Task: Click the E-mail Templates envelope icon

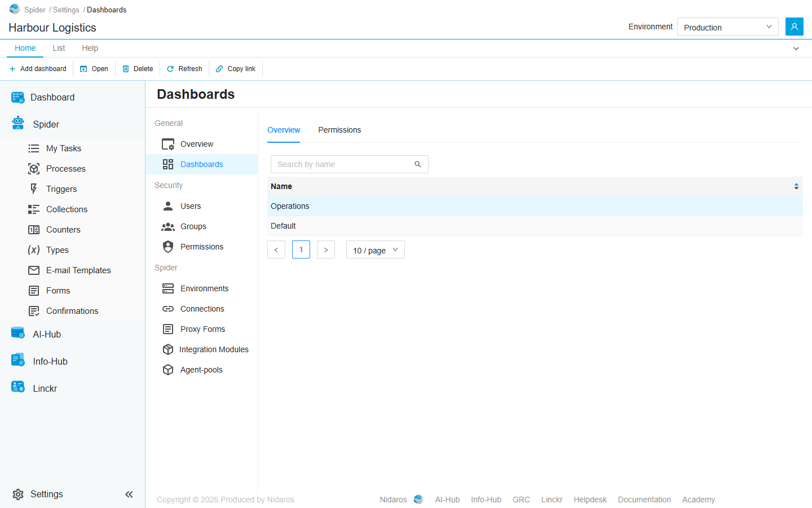Action: point(34,270)
